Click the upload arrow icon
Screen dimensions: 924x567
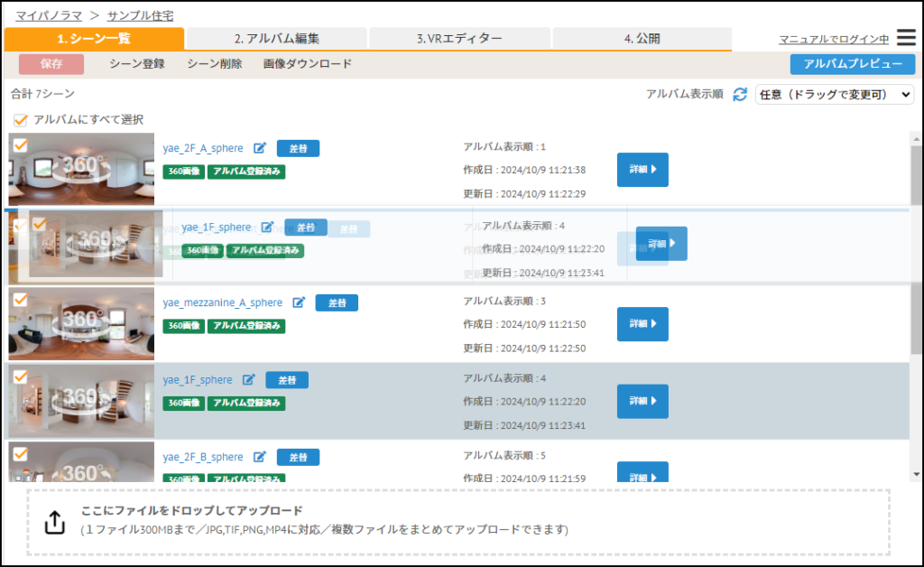click(x=55, y=522)
